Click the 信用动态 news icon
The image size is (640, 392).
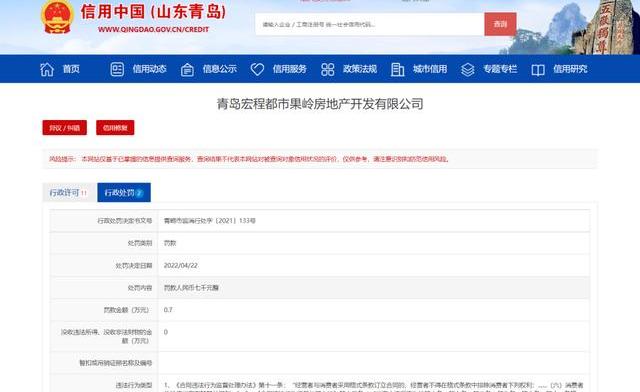click(117, 69)
